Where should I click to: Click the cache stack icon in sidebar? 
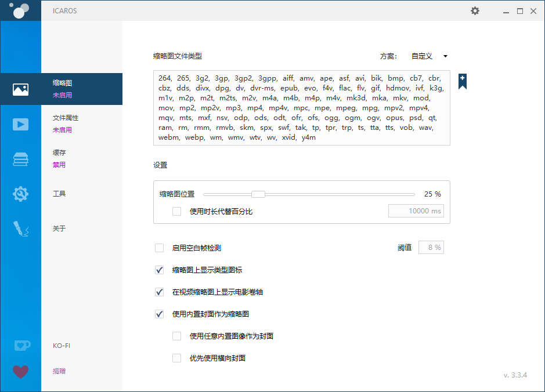point(21,159)
